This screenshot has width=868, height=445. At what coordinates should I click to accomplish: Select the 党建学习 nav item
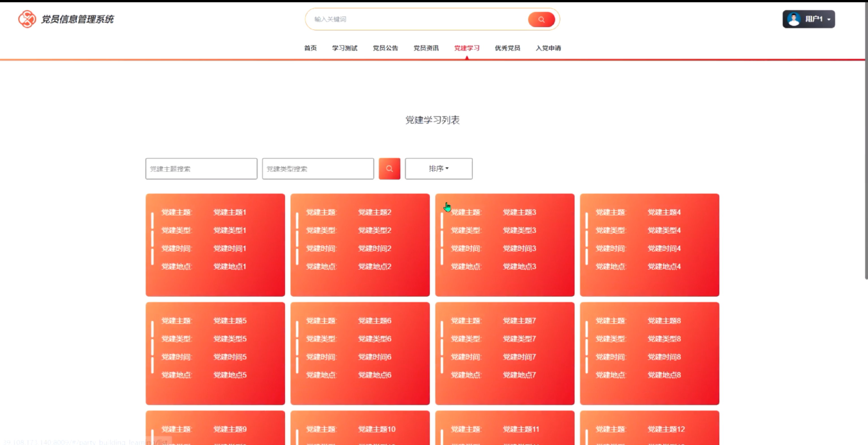click(x=467, y=48)
